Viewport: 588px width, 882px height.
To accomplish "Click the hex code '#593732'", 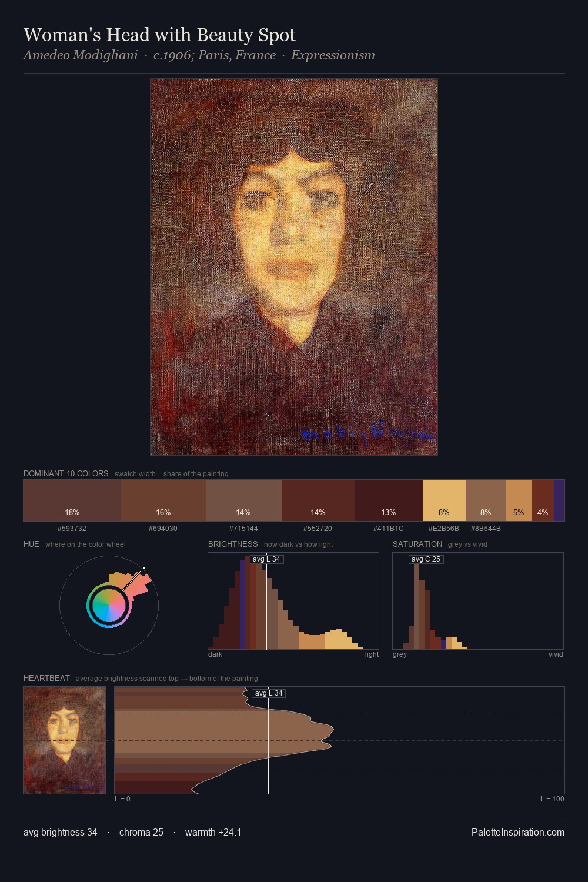I will click(72, 529).
